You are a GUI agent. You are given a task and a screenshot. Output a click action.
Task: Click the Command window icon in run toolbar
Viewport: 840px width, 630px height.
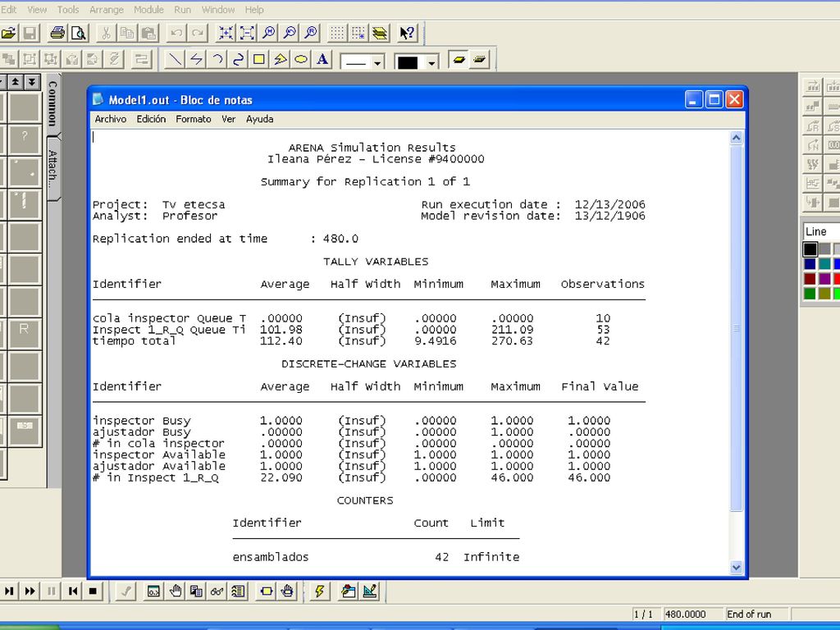click(153, 591)
